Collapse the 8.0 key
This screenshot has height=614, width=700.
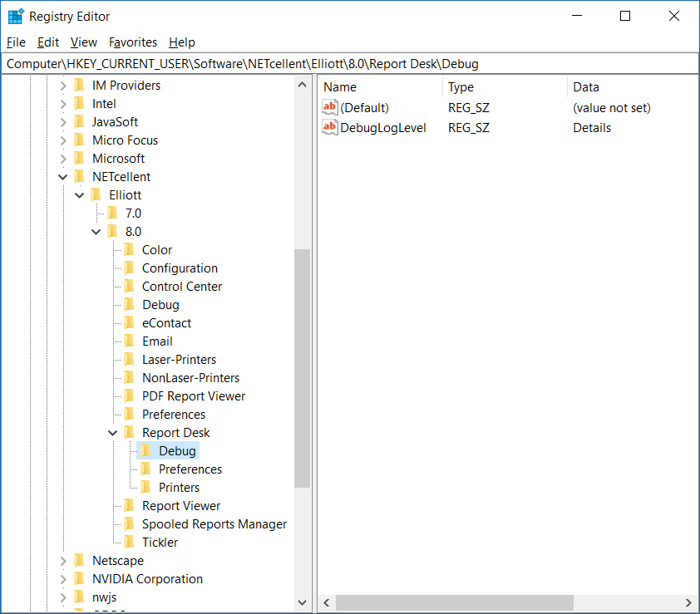tap(96, 232)
